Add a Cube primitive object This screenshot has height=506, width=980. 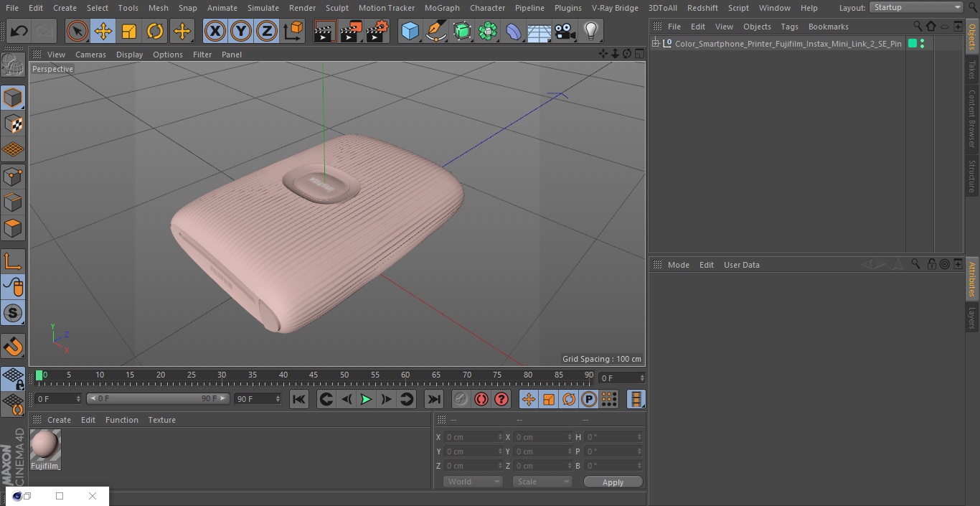coord(410,31)
